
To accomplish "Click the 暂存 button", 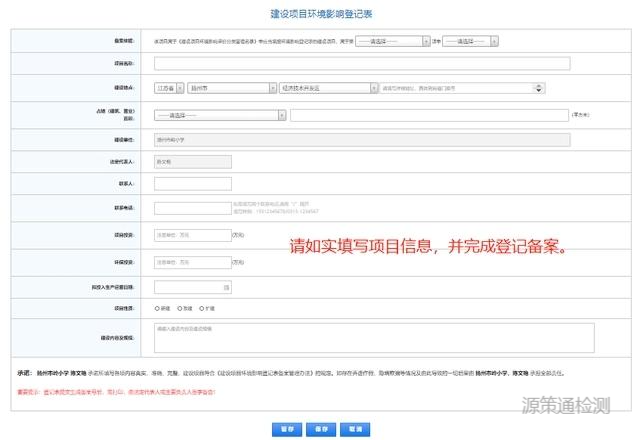I will point(287,428).
